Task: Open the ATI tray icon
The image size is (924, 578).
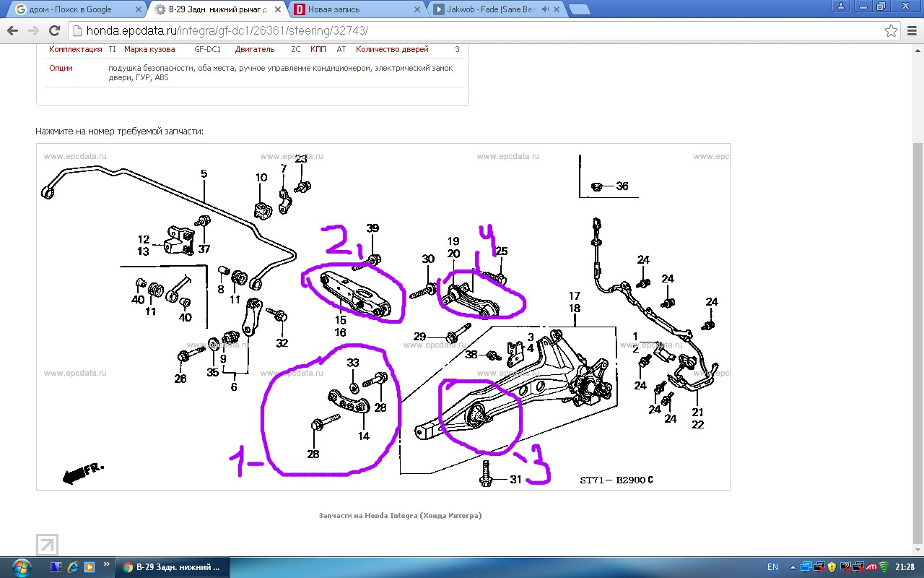Action: 871,567
